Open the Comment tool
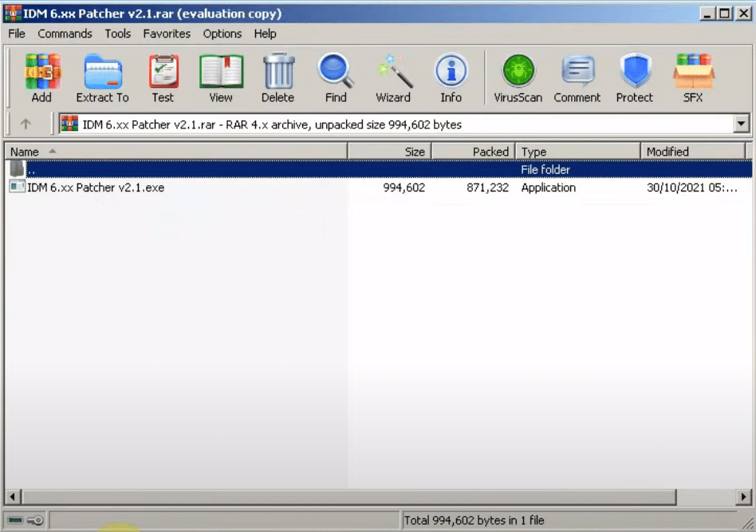756x532 pixels. (577, 78)
